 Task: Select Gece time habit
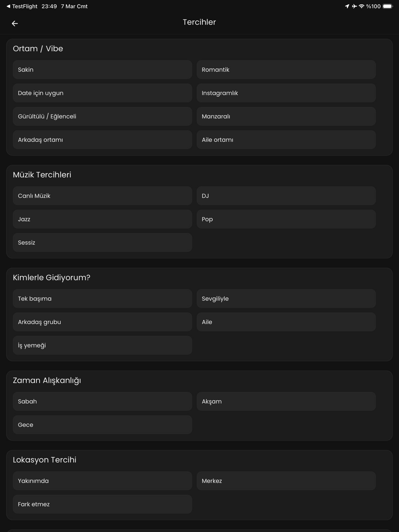click(x=102, y=425)
